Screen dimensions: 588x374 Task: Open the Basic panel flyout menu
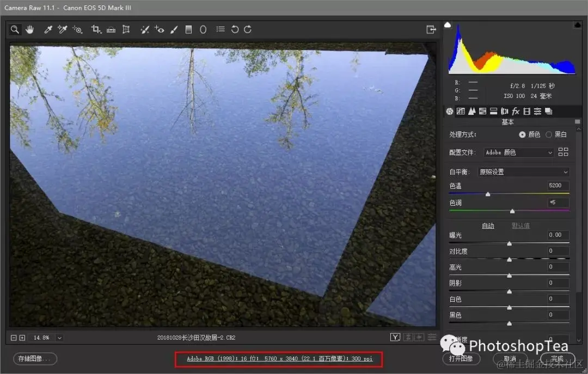[578, 121]
